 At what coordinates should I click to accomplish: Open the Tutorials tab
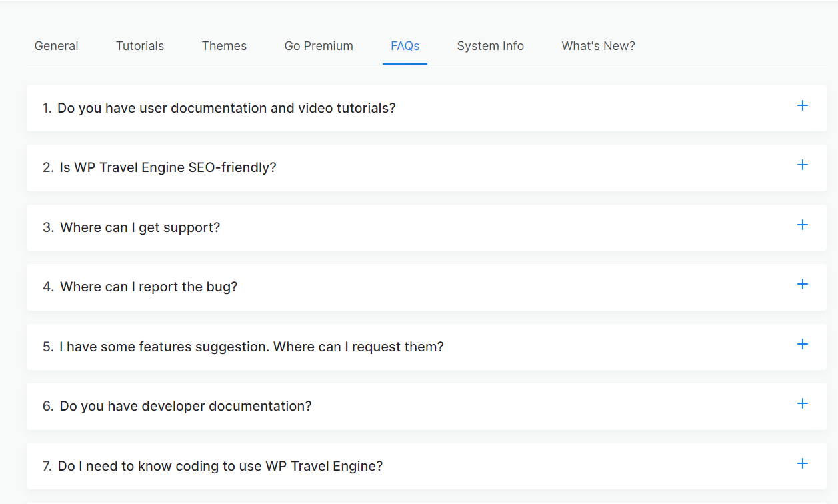tap(140, 46)
